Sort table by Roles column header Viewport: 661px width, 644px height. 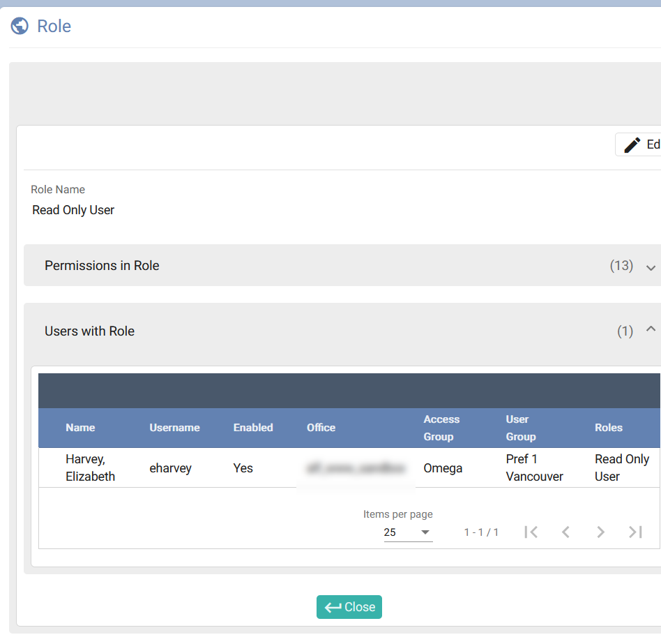pyautogui.click(x=608, y=428)
